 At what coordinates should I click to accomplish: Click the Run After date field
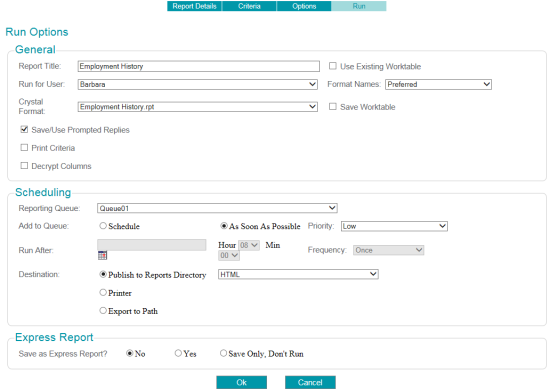click(152, 245)
